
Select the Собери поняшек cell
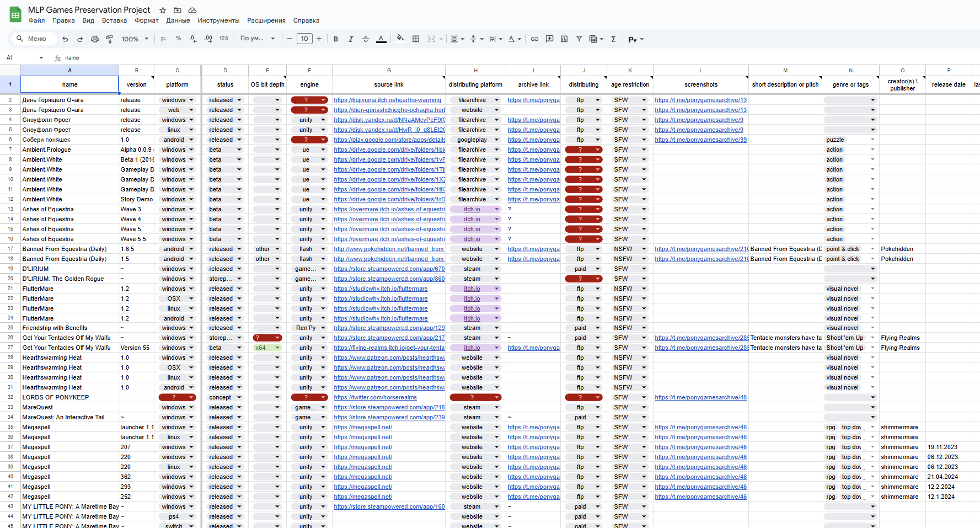pyautogui.click(x=69, y=140)
